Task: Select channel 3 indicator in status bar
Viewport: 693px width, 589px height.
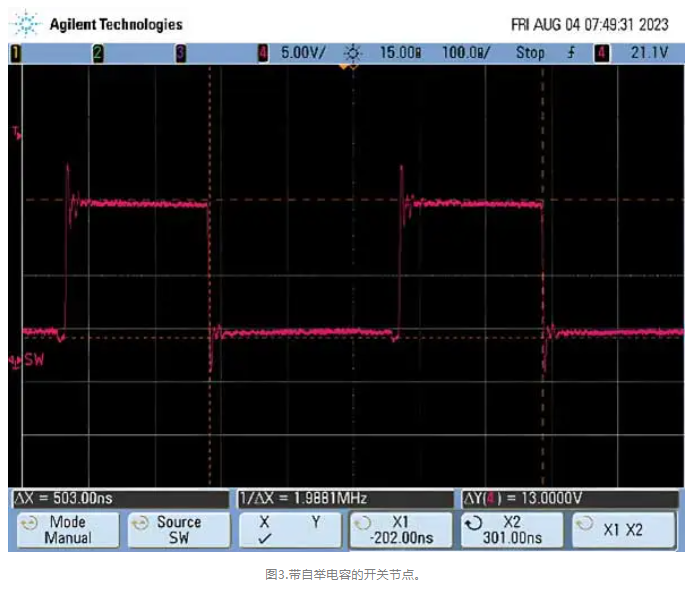Action: 181,54
